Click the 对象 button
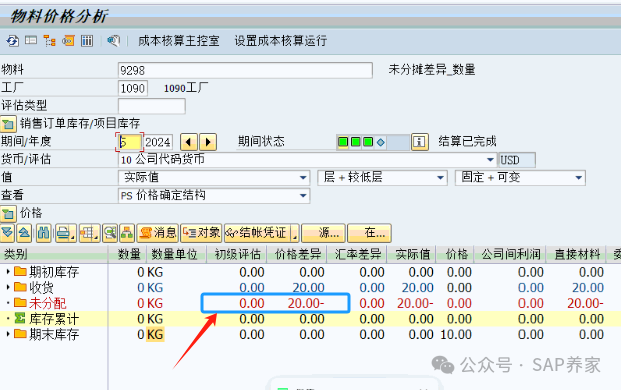 (201, 233)
